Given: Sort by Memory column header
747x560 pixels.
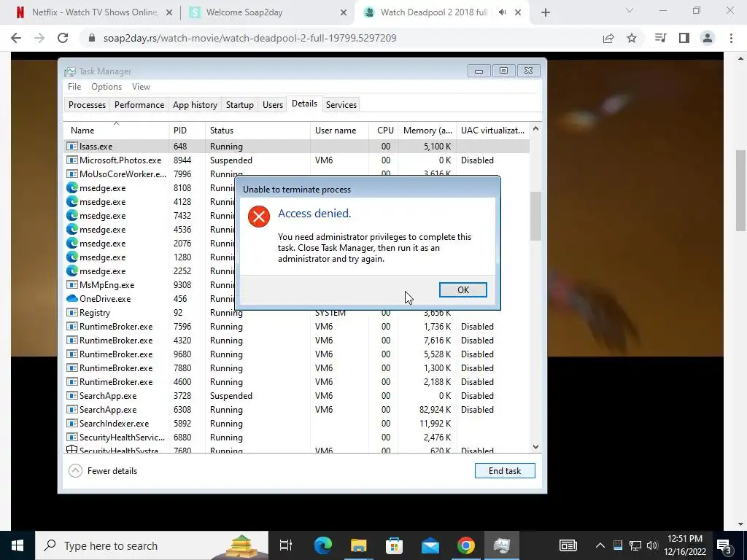Looking at the screenshot, I should tap(427, 130).
